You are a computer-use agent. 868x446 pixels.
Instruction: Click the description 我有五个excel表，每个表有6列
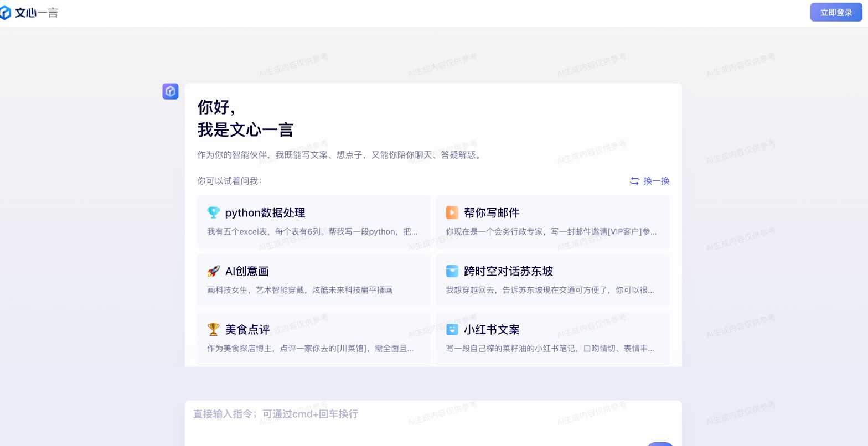pyautogui.click(x=312, y=231)
